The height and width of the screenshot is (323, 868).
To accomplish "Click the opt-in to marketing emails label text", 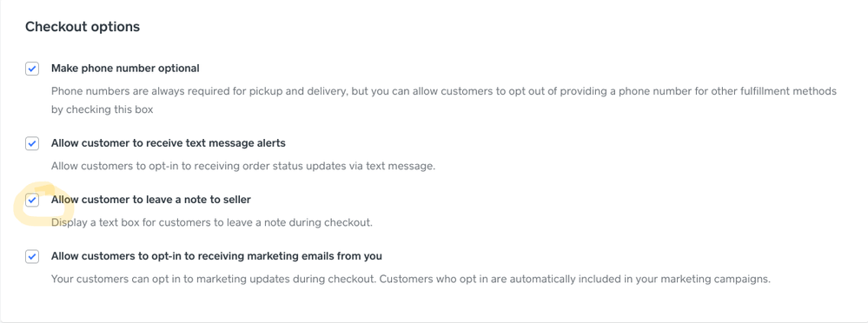I will point(216,256).
